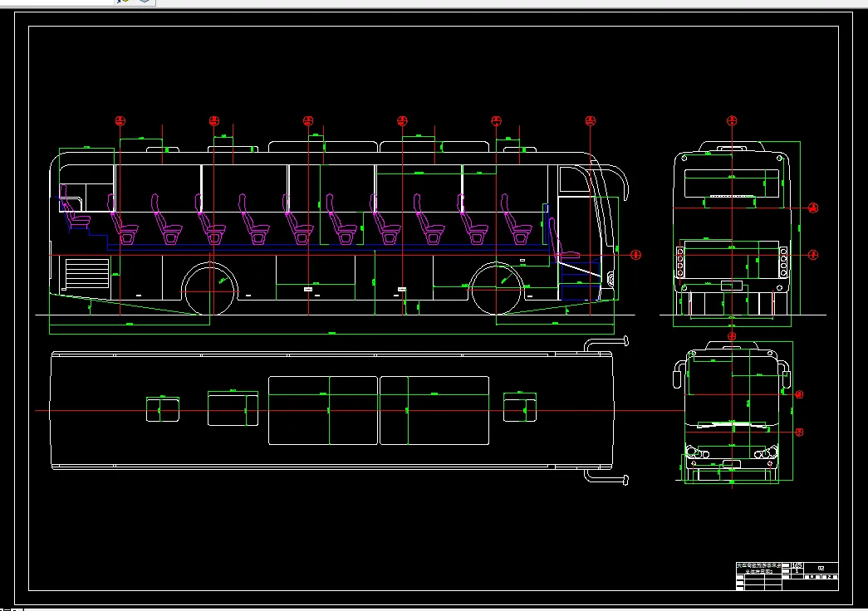Click the lower mirror bracket in top view

coord(606,477)
